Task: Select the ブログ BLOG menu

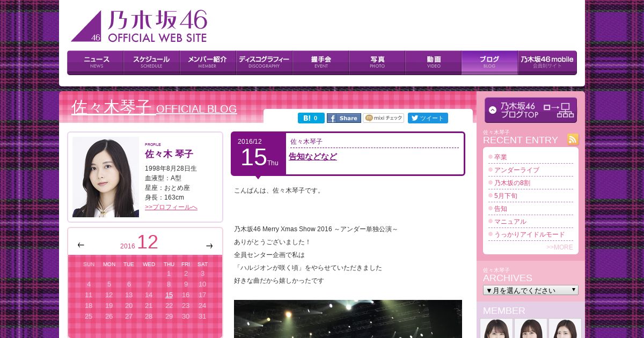Action: pyautogui.click(x=489, y=63)
